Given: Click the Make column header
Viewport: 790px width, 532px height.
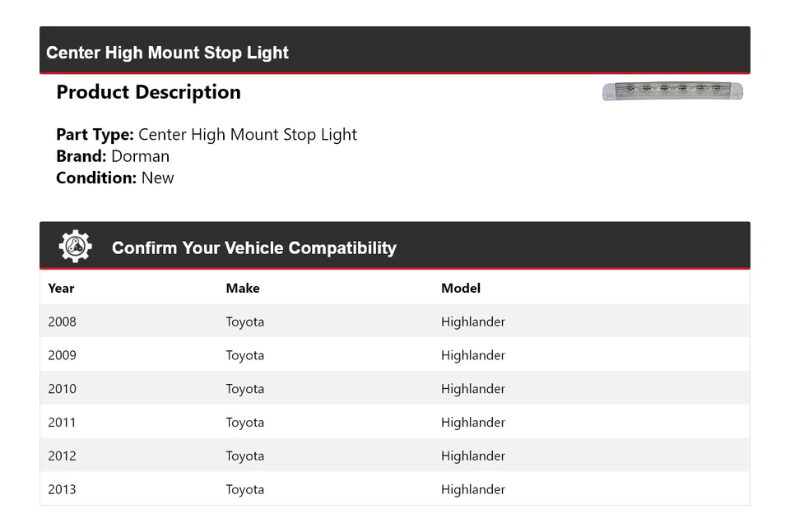Looking at the screenshot, I should [243, 288].
